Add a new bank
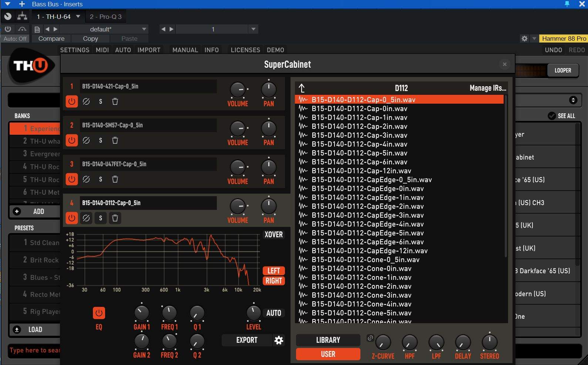This screenshot has height=365, width=588. click(34, 211)
